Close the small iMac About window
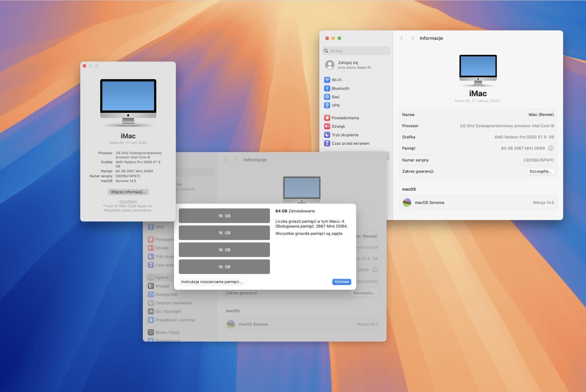The width and height of the screenshot is (586, 392). pyautogui.click(x=85, y=66)
